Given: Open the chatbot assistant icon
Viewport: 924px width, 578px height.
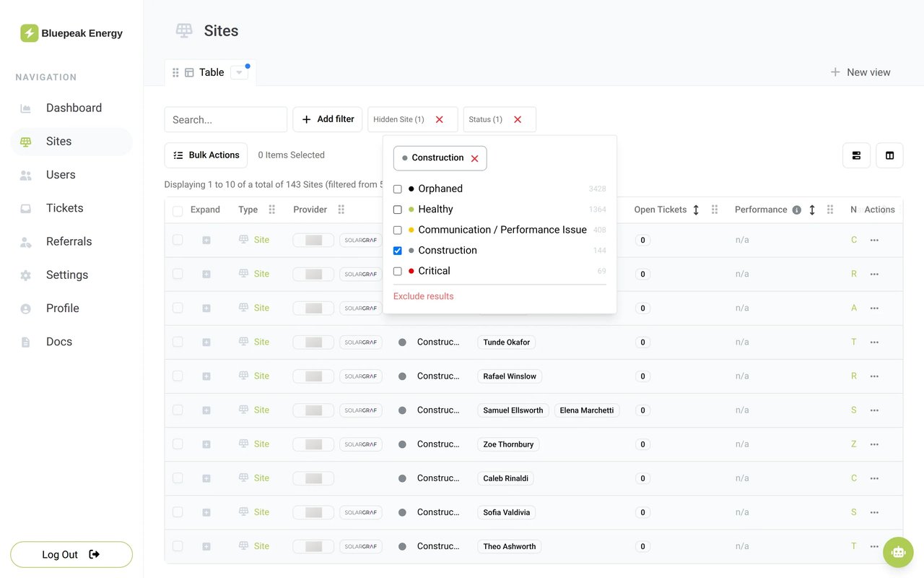Looking at the screenshot, I should click(x=898, y=552).
